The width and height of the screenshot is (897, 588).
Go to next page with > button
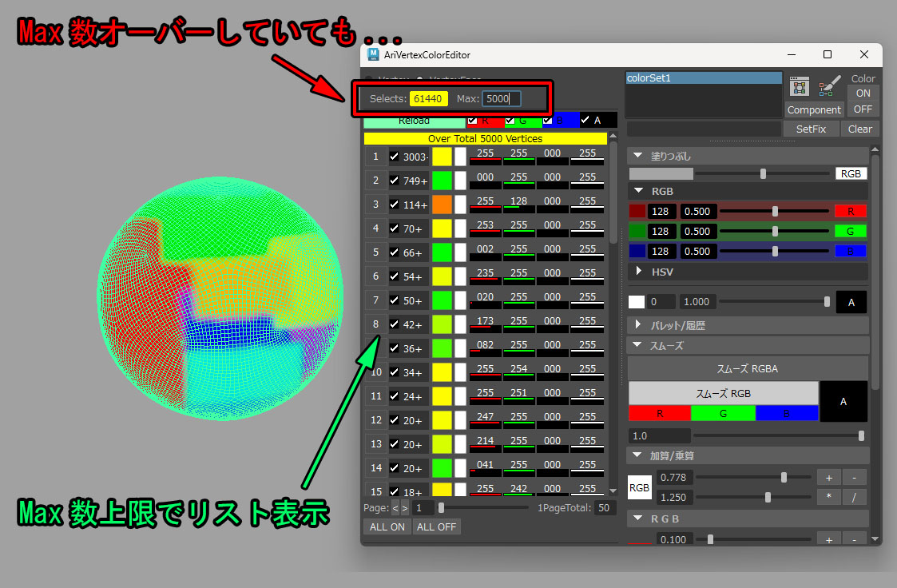pos(404,508)
